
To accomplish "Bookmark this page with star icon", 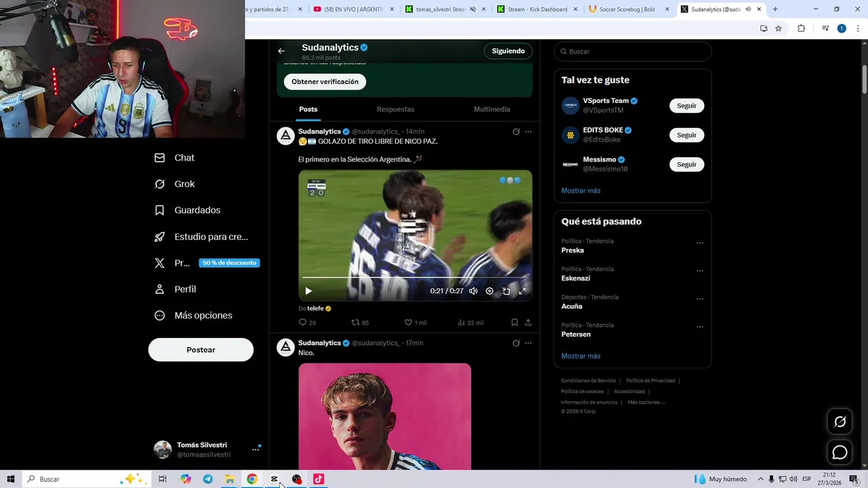I will tap(778, 28).
